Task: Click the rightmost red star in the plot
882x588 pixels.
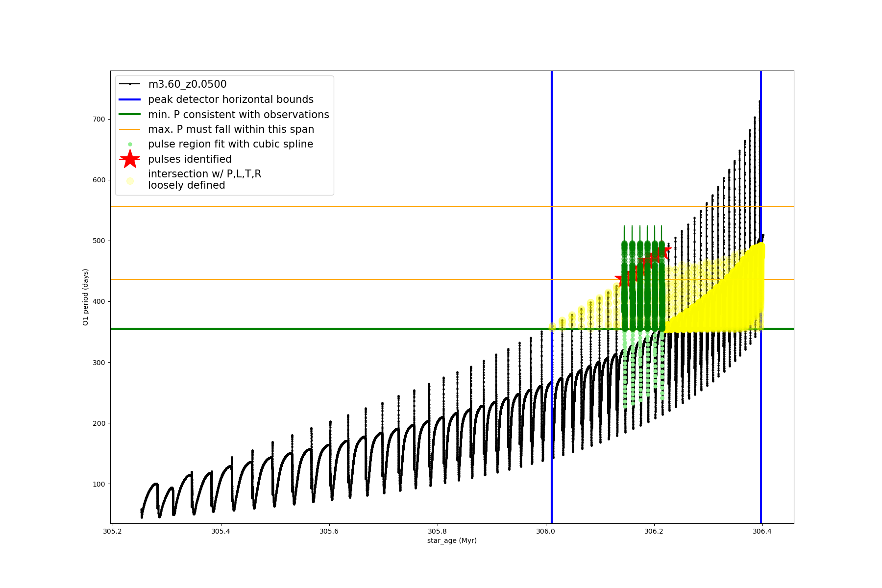Action: coord(662,253)
